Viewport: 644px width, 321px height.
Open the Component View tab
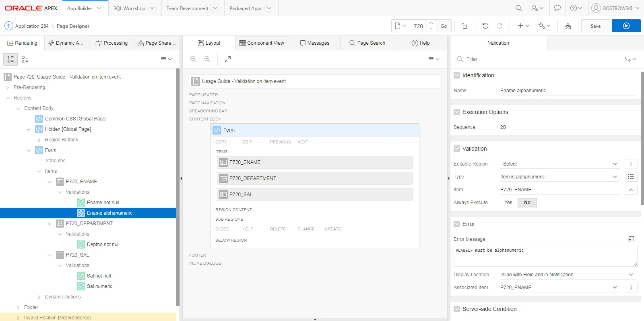coord(261,43)
